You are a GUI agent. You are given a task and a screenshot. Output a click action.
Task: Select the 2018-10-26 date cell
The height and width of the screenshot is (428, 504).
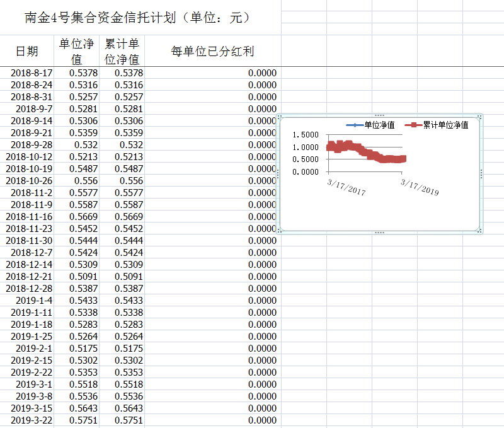(x=27, y=181)
